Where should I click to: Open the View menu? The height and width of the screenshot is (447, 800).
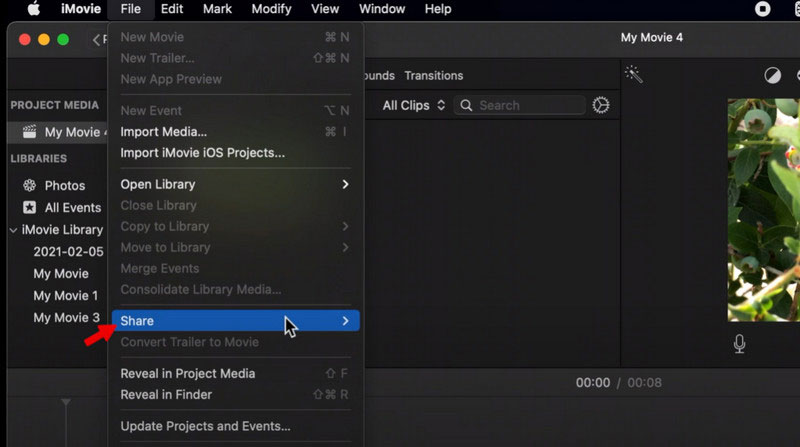point(325,9)
